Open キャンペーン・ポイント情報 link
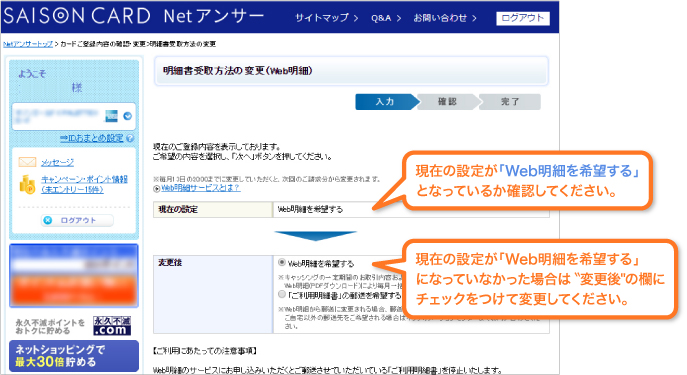 point(84,184)
